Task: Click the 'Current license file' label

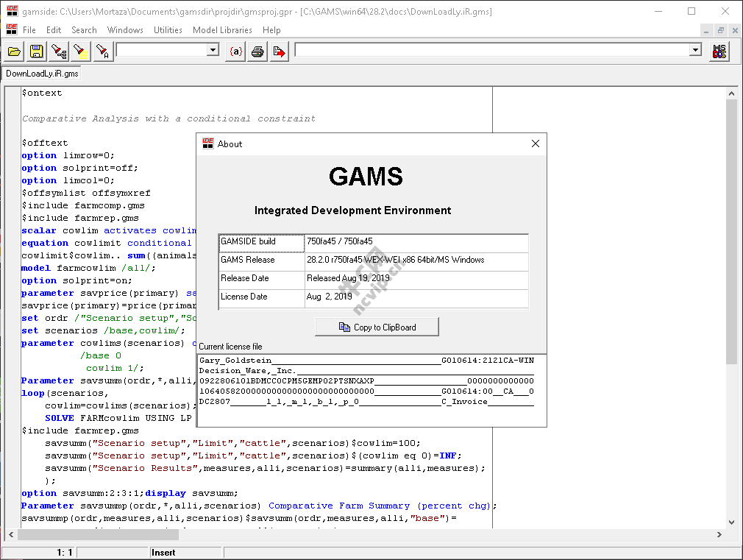Action: (x=230, y=347)
